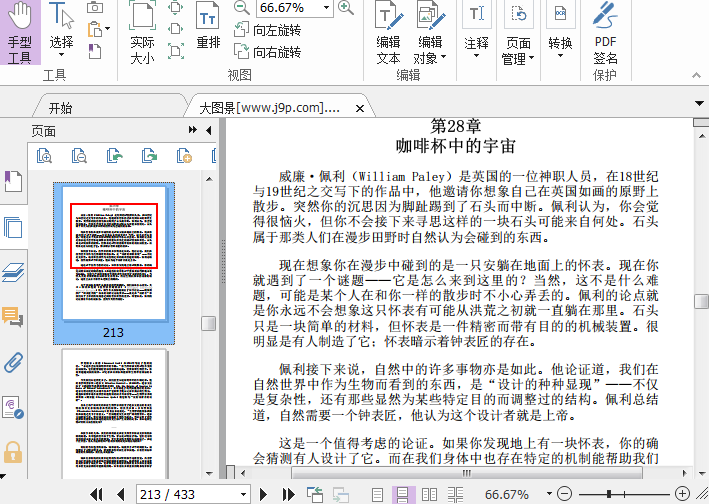Click the 重排 reflow button
The height and width of the screenshot is (504, 709).
[x=208, y=25]
